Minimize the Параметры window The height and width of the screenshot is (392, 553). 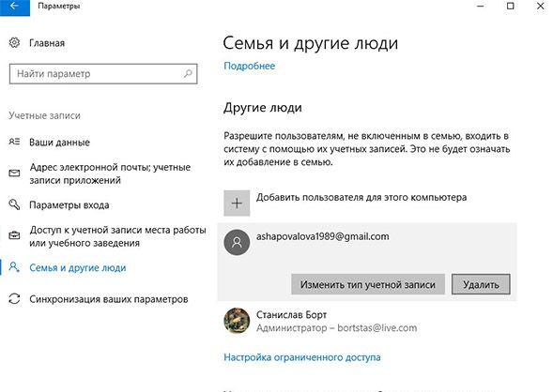coord(481,6)
